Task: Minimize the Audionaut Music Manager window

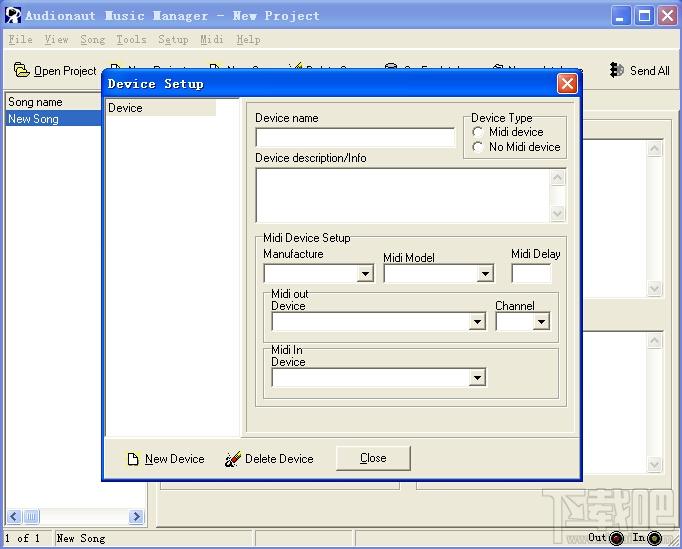Action: coord(621,16)
